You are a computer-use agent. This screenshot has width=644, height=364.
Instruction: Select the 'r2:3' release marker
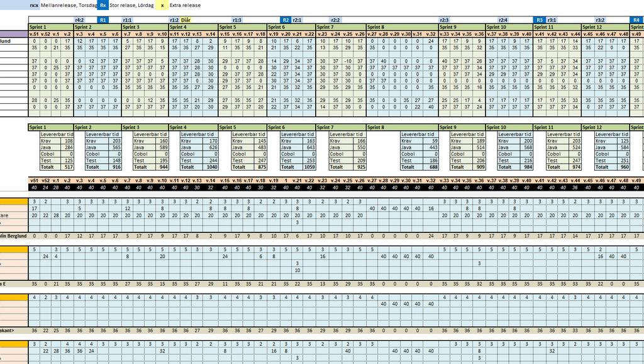pyautogui.click(x=444, y=20)
